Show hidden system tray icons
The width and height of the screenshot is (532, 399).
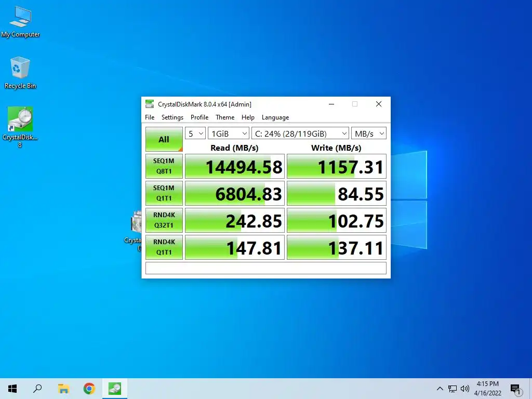[440, 389]
